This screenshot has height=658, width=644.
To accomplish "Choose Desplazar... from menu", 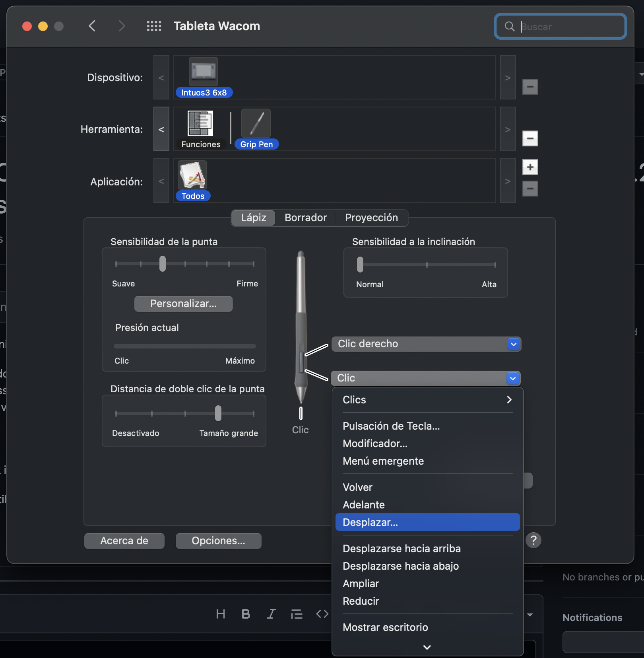I will click(427, 522).
